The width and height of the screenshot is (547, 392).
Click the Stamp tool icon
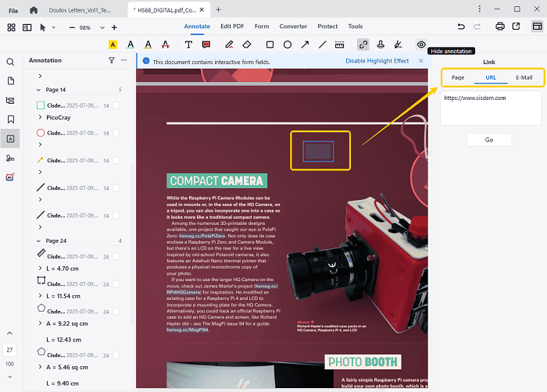click(381, 45)
